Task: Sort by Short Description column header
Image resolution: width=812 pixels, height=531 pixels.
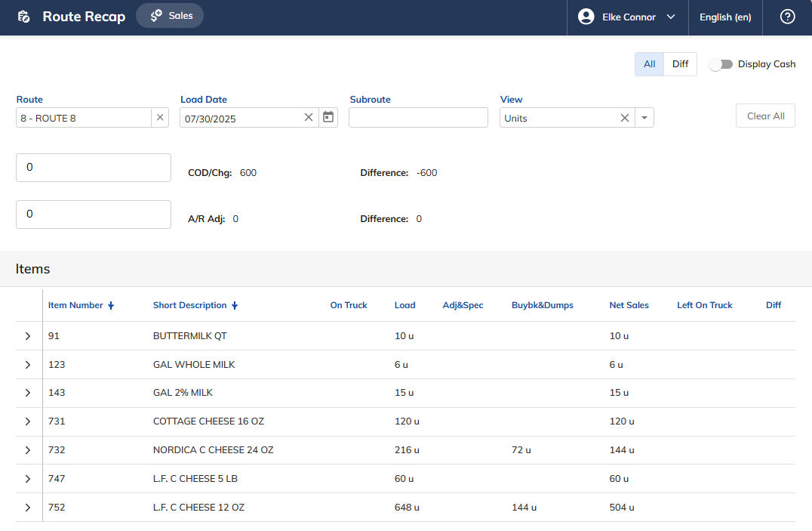Action: 189,305
